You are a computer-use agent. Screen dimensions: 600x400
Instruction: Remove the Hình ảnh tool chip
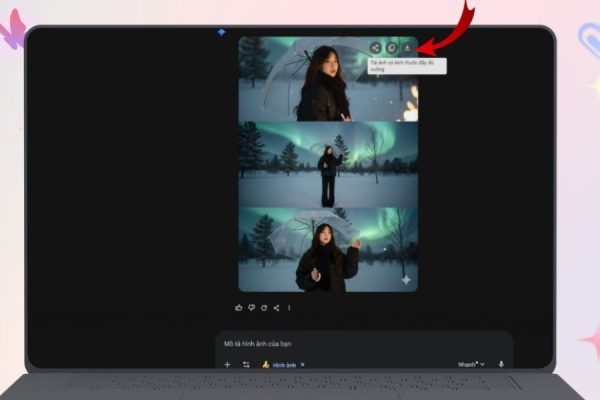point(303,365)
